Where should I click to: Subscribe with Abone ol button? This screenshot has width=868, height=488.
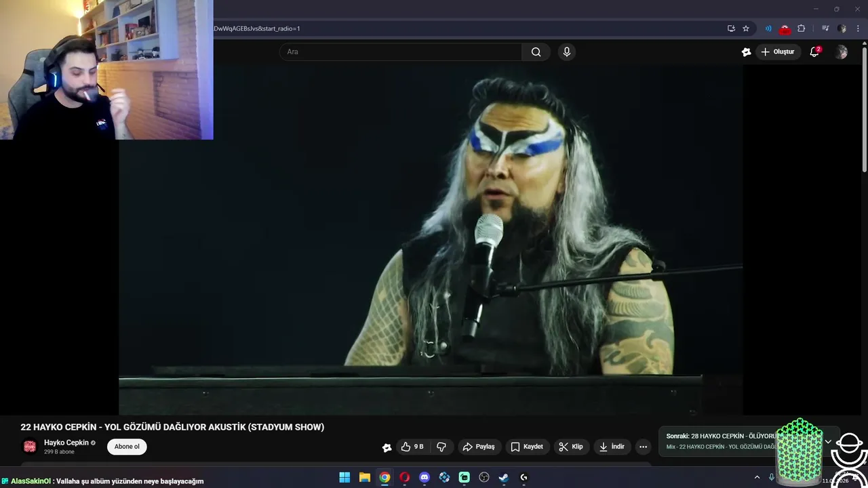(x=127, y=447)
